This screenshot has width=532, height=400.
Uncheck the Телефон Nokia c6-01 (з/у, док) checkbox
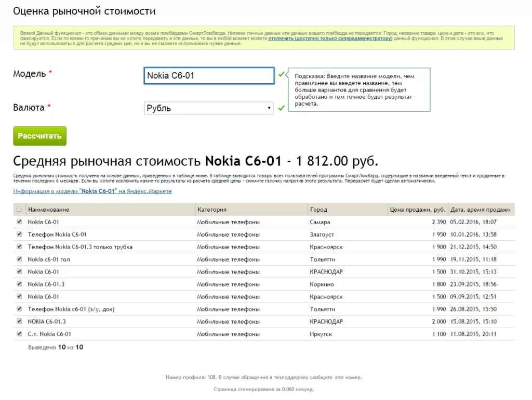point(19,309)
